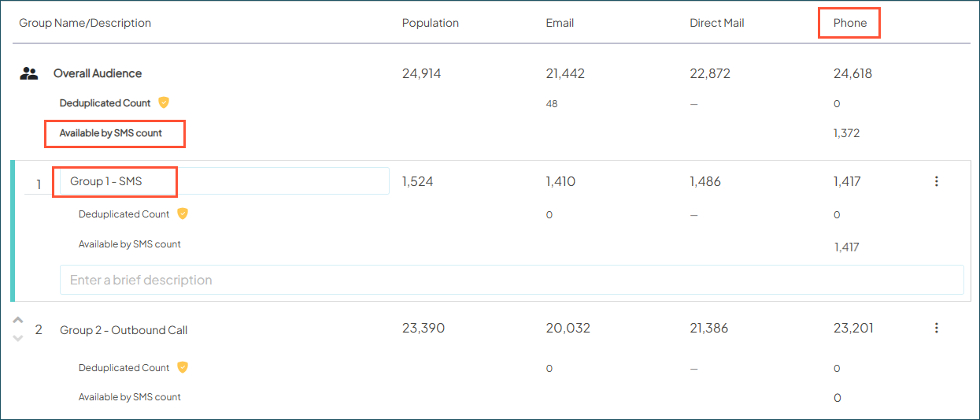Select the Direct Mail column header

(716, 23)
